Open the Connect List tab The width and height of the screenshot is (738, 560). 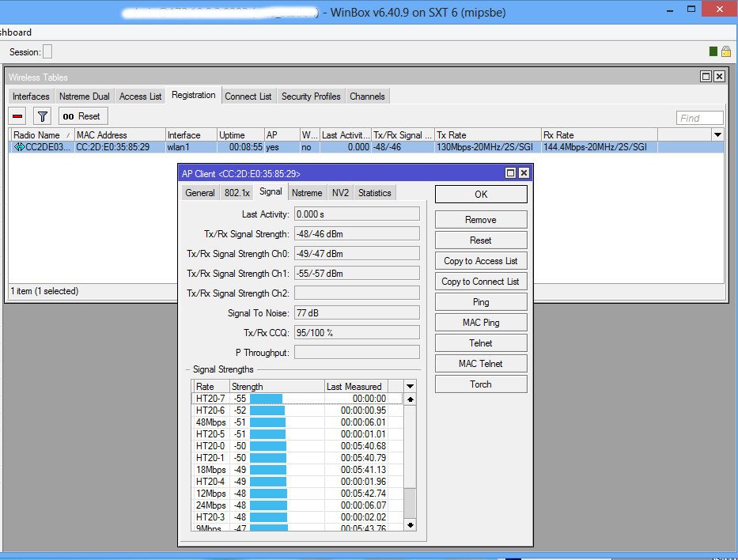click(248, 96)
